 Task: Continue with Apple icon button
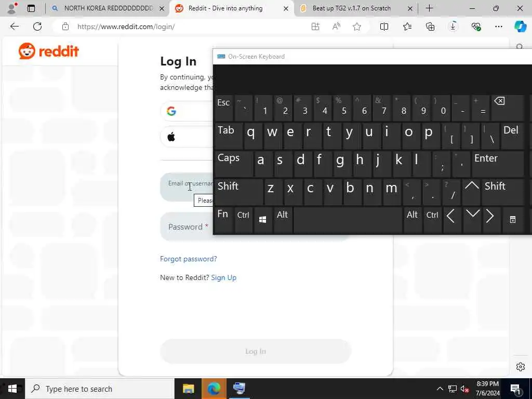(171, 137)
